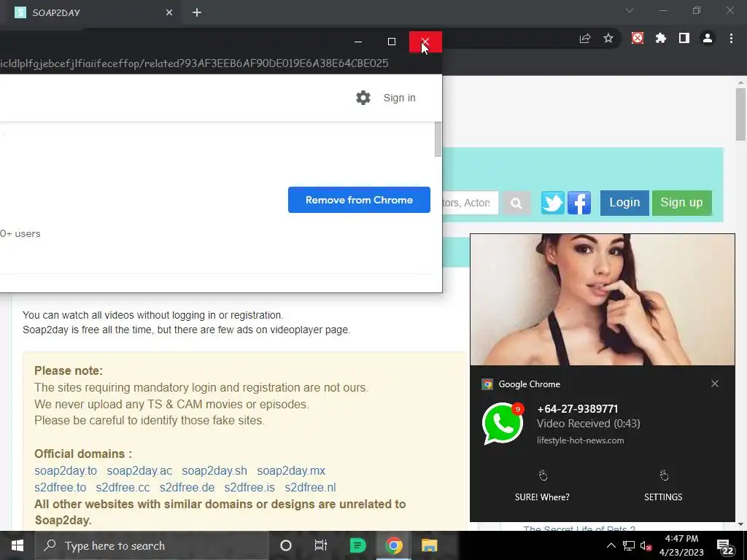Open the s2dfree.nl link
This screenshot has height=560, width=747.
pos(310,488)
